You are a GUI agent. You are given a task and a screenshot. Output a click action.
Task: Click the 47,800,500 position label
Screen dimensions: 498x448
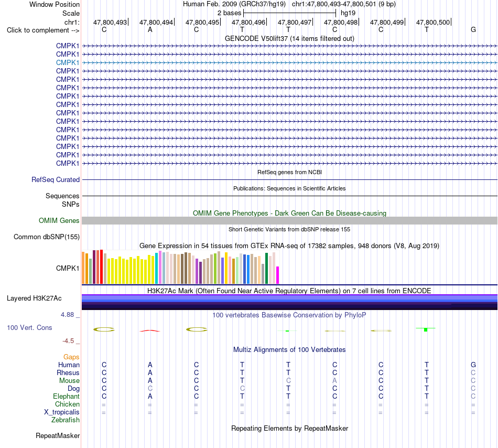click(433, 22)
